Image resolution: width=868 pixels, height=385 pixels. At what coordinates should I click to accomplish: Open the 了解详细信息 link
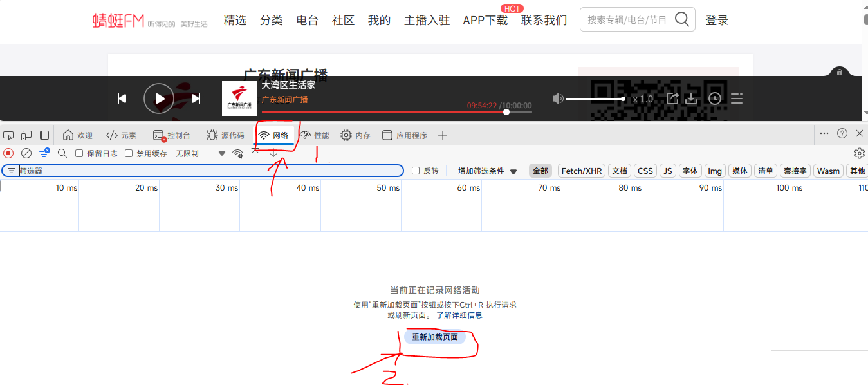[459, 315]
